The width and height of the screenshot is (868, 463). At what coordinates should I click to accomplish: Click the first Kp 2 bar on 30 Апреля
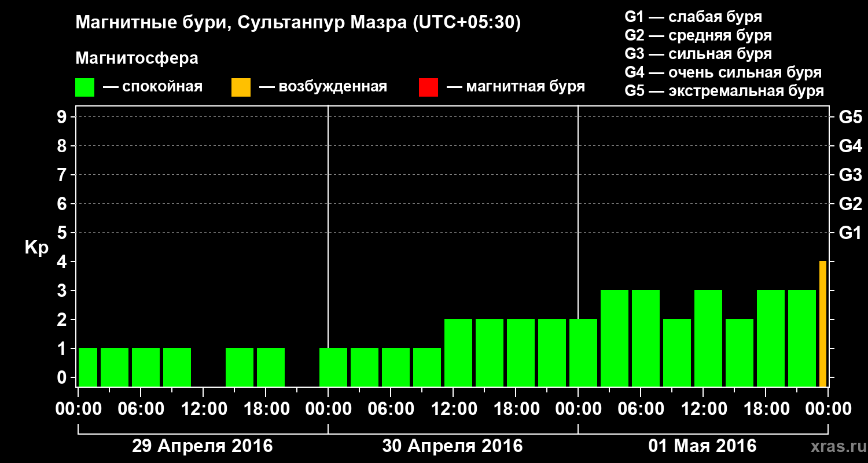pos(458,352)
